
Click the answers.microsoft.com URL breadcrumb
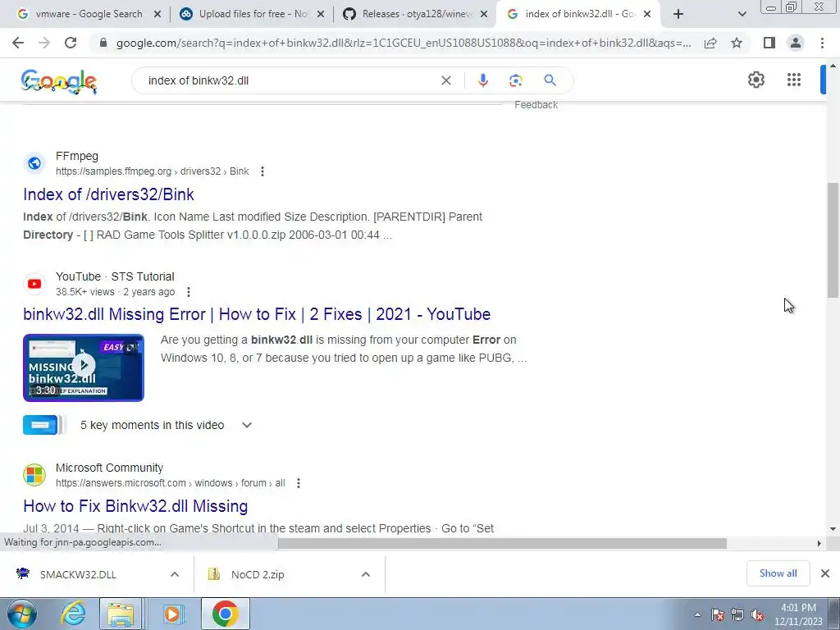click(x=171, y=483)
